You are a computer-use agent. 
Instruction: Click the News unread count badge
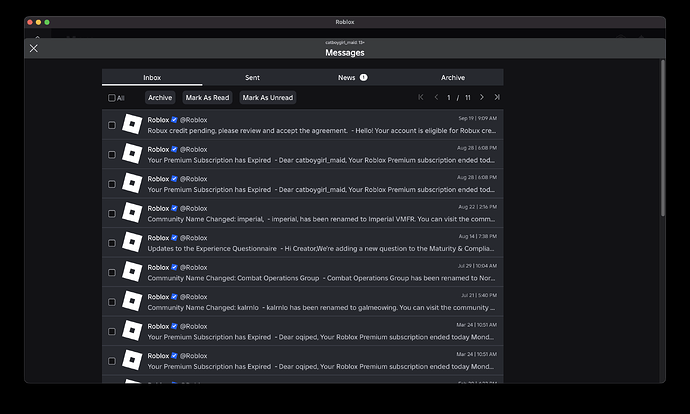363,77
